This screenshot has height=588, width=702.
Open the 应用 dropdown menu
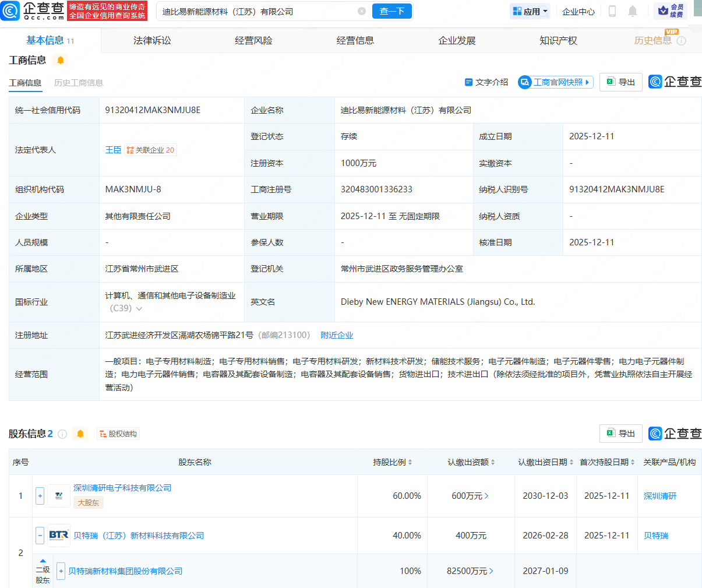pos(530,11)
